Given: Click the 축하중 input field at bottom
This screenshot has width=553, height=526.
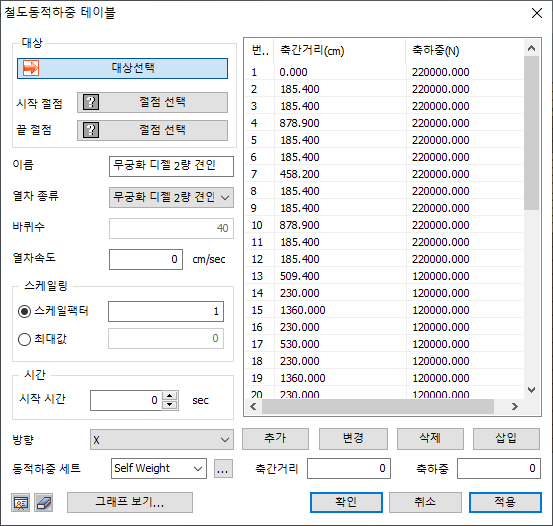Looking at the screenshot, I should (499, 468).
